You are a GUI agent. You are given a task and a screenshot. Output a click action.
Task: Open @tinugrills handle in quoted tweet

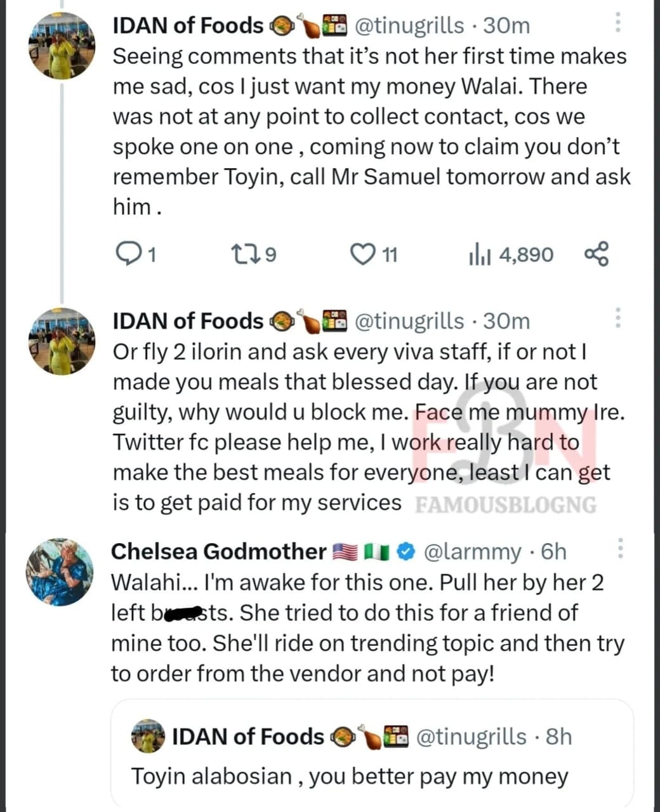click(471, 737)
